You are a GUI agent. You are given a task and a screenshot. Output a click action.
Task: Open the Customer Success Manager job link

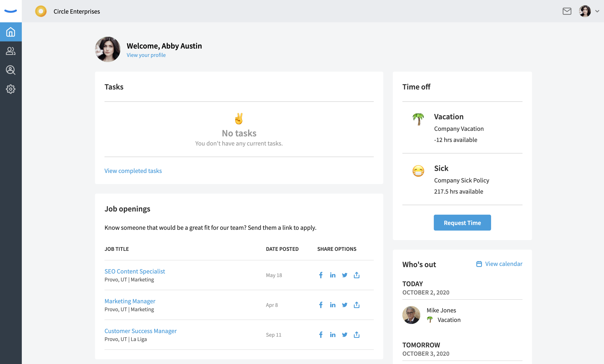point(140,331)
